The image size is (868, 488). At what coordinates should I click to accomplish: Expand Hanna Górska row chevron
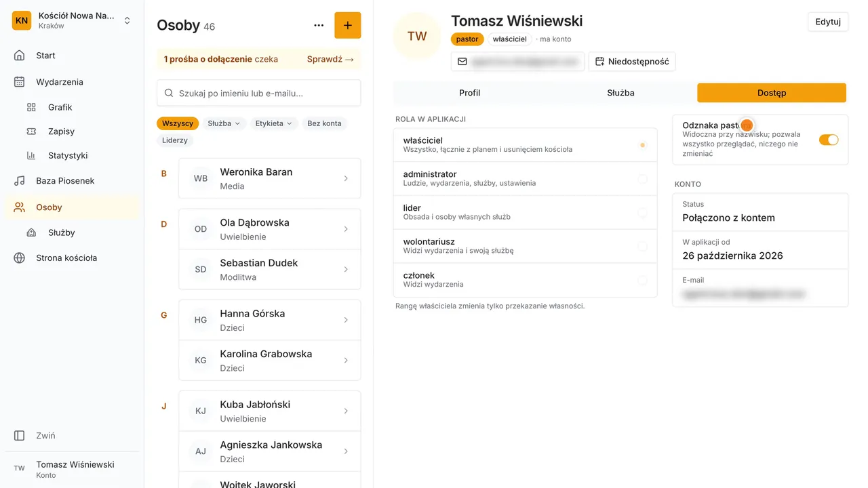point(346,320)
